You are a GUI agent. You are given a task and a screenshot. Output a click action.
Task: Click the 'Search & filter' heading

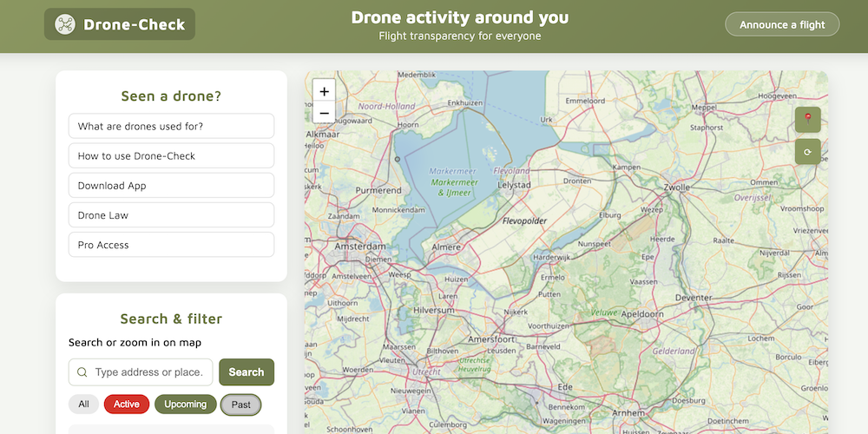(171, 319)
